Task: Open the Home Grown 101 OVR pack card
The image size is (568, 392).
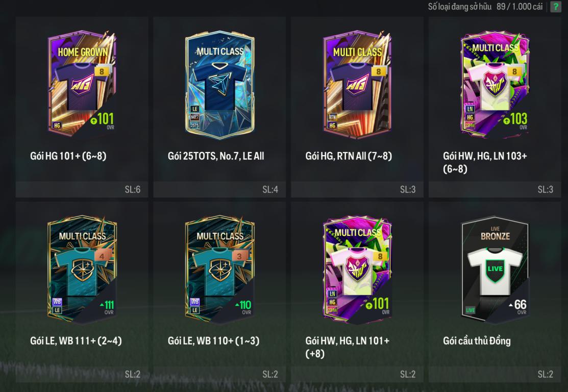Action: coord(82,84)
